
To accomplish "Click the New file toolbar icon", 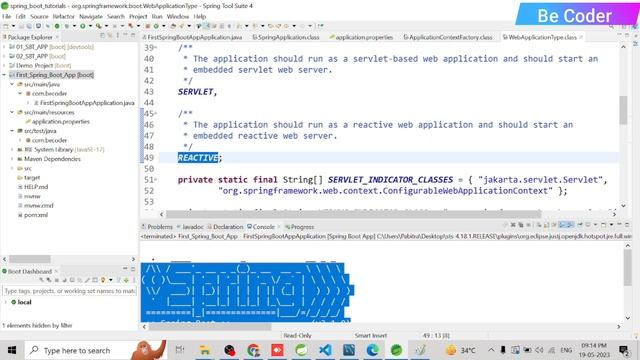I will coord(6,26).
